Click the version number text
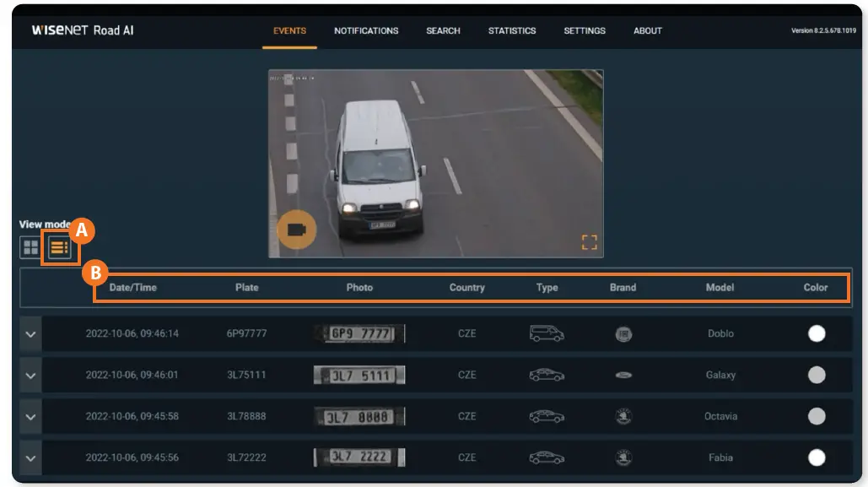Image resolution: width=868 pixels, height=487 pixels. [x=823, y=31]
